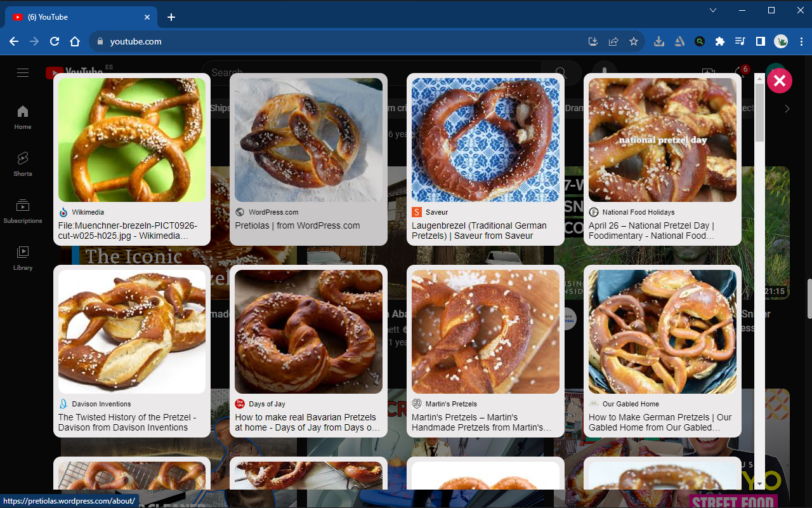The height and width of the screenshot is (508, 812).
Task: Click 'The Twisted History of the Pretzel' link
Action: [x=128, y=422]
